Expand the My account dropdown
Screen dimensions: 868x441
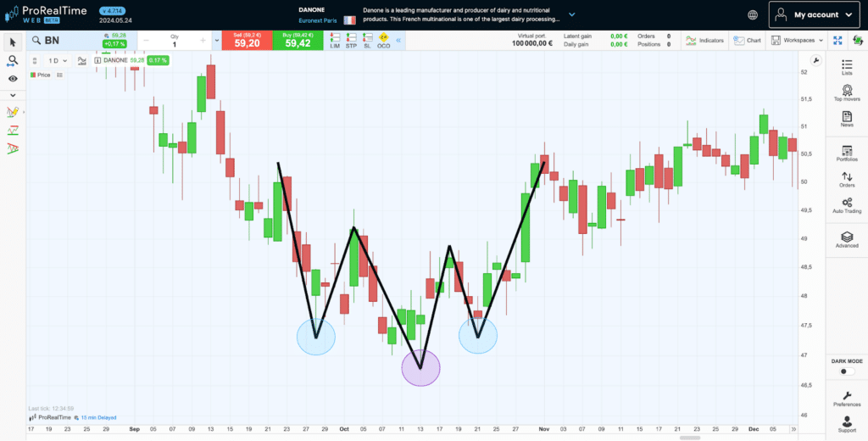(x=815, y=15)
